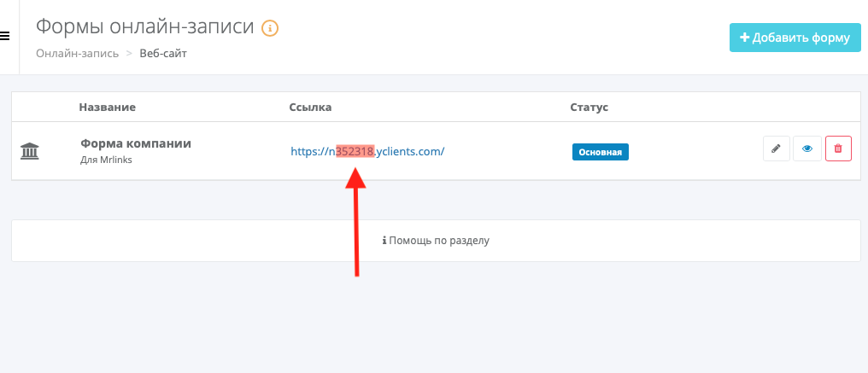Click the orange info icon beside the title
The height and width of the screenshot is (373, 868).
pyautogui.click(x=270, y=28)
